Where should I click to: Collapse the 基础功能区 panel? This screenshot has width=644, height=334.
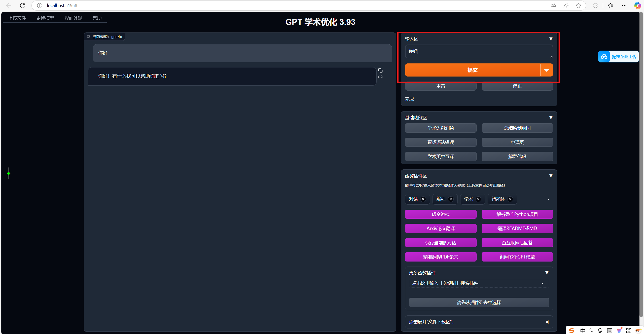coord(551,118)
